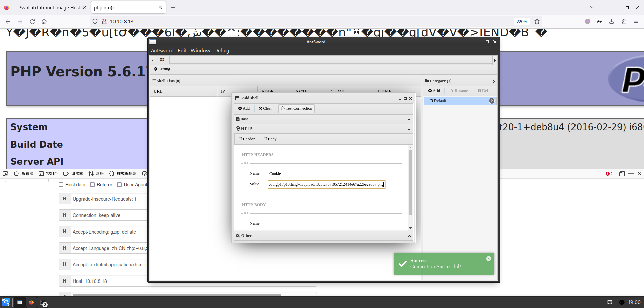Open the hat-icon extension in toolbar
This screenshot has height=308, width=644.
pos(600,21)
